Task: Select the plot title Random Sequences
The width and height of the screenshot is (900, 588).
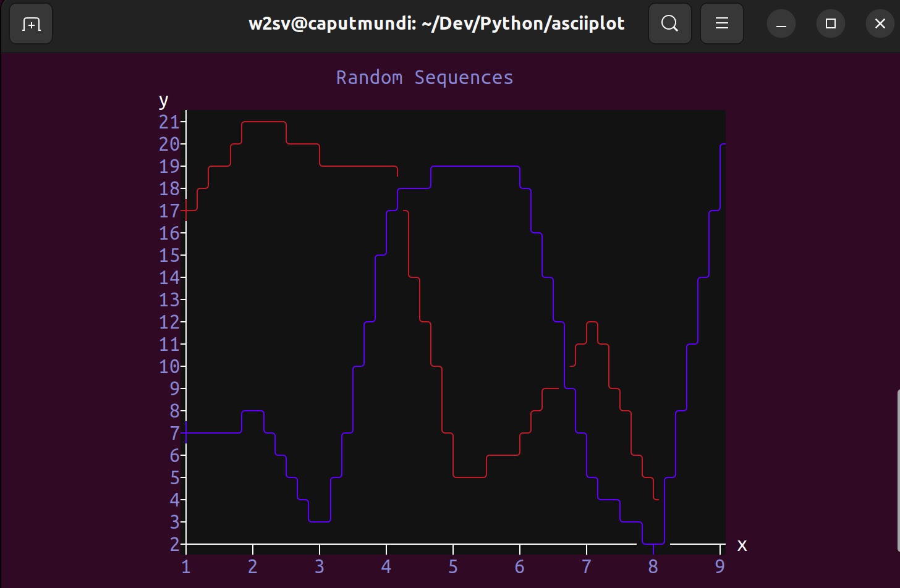Action: click(x=425, y=77)
